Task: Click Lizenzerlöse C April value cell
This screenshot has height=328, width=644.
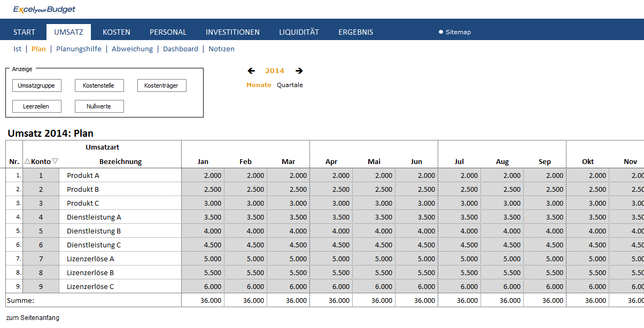Action: point(331,286)
